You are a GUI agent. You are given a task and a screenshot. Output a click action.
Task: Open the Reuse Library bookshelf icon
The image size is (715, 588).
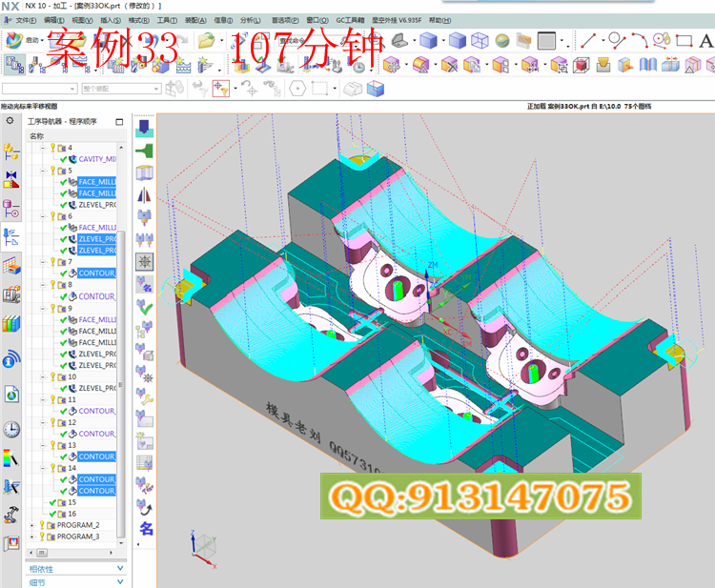click(x=11, y=324)
